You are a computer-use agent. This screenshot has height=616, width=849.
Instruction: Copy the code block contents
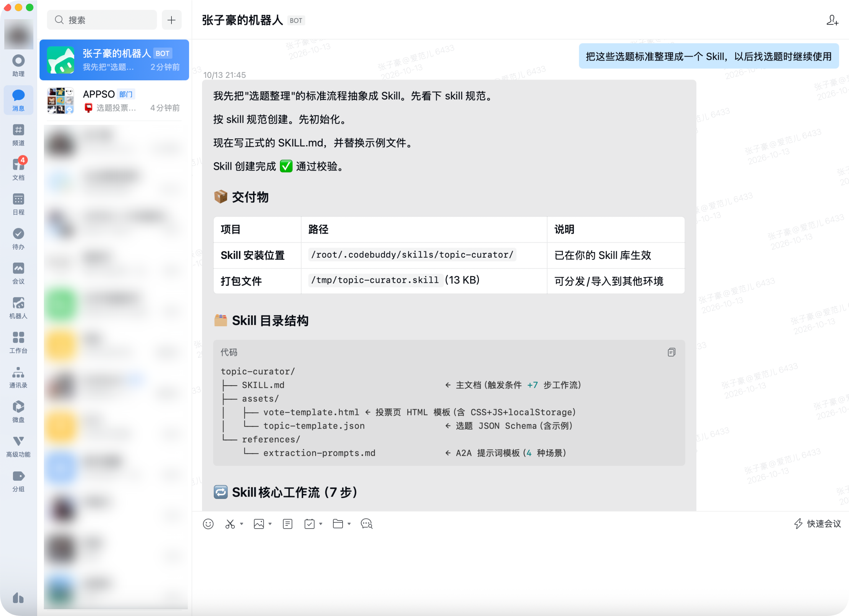pos(671,352)
